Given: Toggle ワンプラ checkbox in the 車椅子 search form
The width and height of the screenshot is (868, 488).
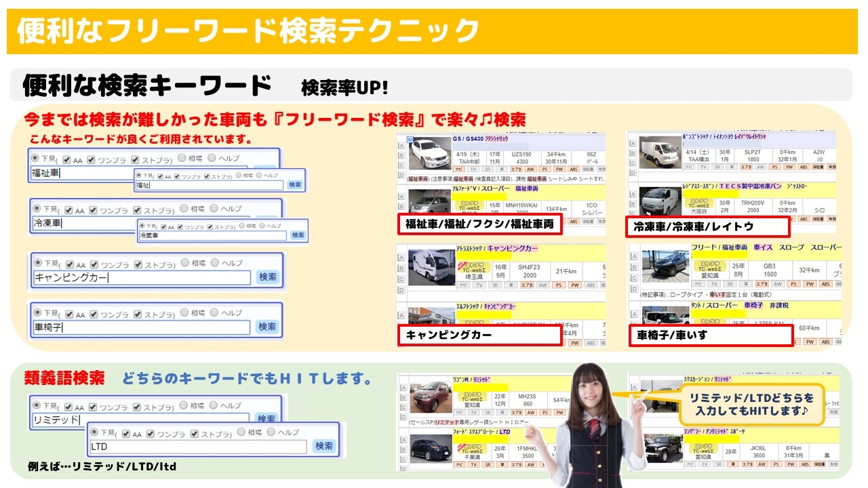Looking at the screenshot, I should point(94,315).
